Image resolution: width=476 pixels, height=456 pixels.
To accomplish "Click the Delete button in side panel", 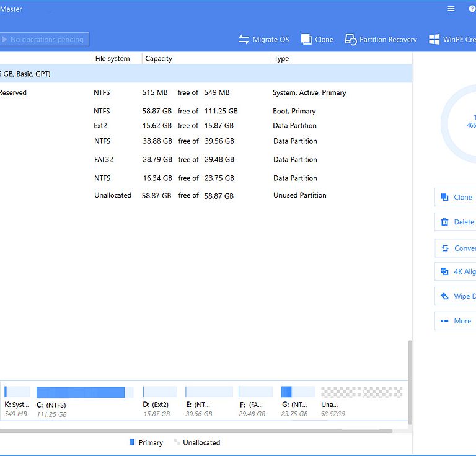I will tap(456, 222).
